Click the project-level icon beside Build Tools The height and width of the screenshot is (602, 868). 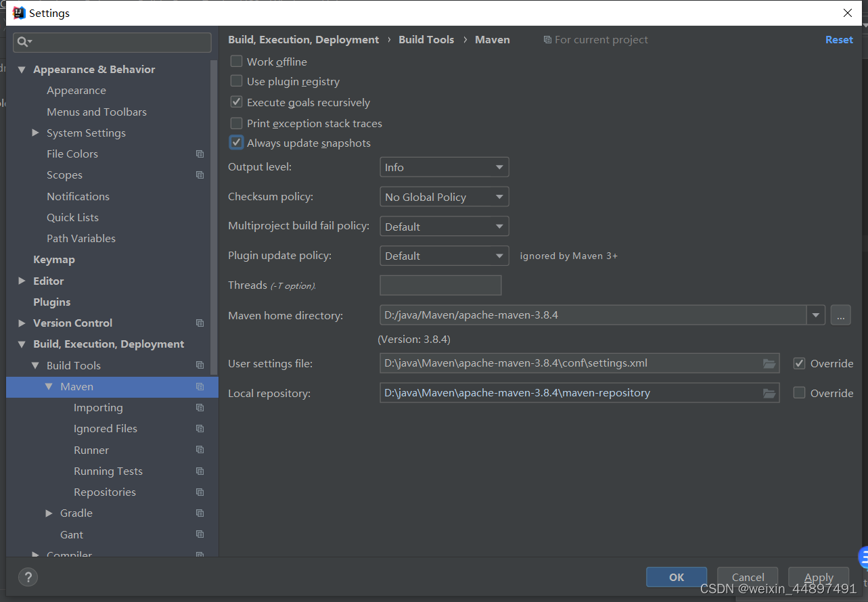point(200,365)
